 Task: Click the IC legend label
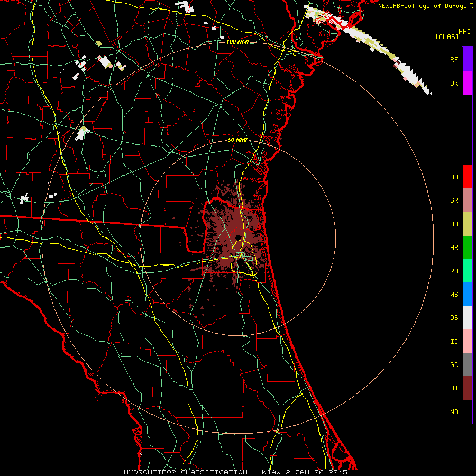454,342
